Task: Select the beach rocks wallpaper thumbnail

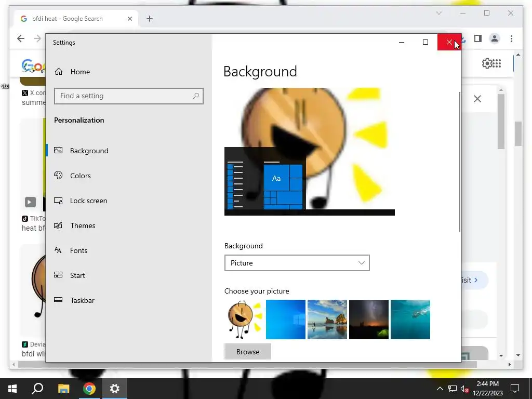Action: pos(327,320)
